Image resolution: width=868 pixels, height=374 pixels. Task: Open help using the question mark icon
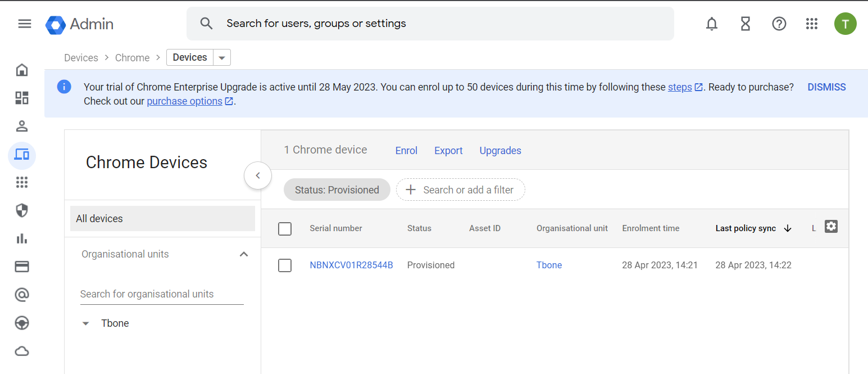(x=779, y=24)
